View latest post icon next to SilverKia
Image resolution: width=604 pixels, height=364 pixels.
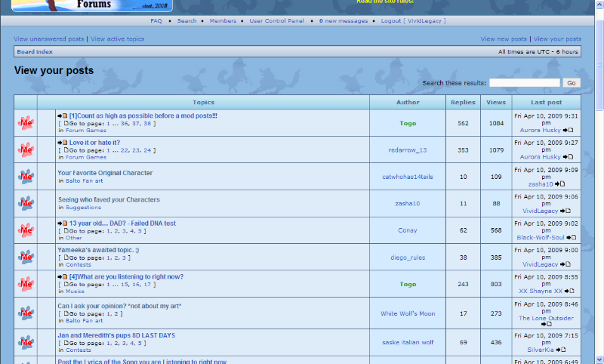coord(561,350)
